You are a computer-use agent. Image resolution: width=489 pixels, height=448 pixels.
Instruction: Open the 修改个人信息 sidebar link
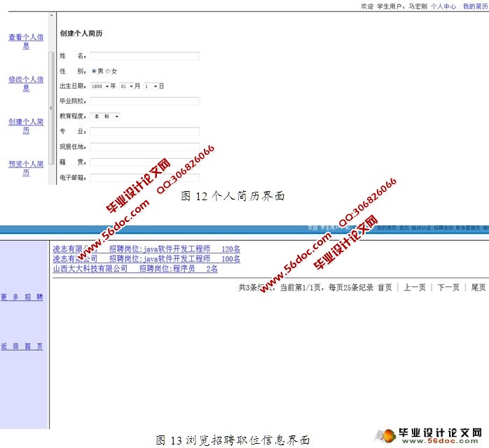tap(26, 83)
